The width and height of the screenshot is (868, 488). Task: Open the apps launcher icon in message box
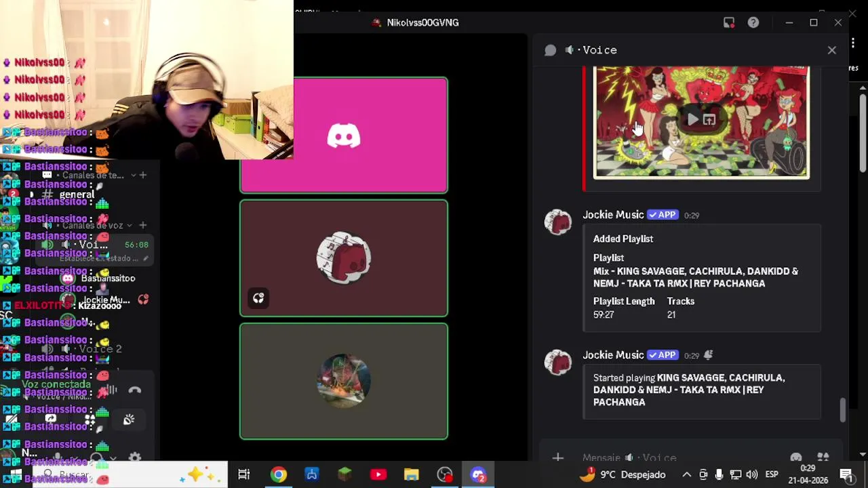coord(823,458)
